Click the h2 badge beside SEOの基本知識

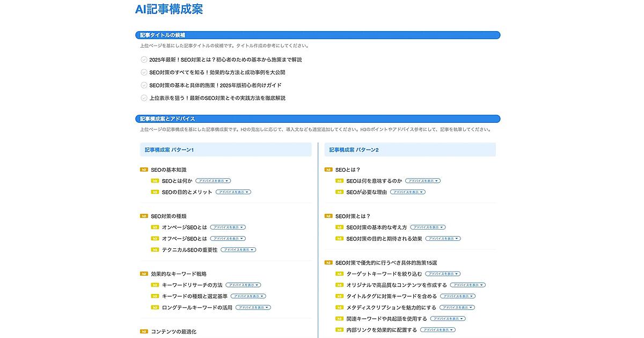point(144,170)
